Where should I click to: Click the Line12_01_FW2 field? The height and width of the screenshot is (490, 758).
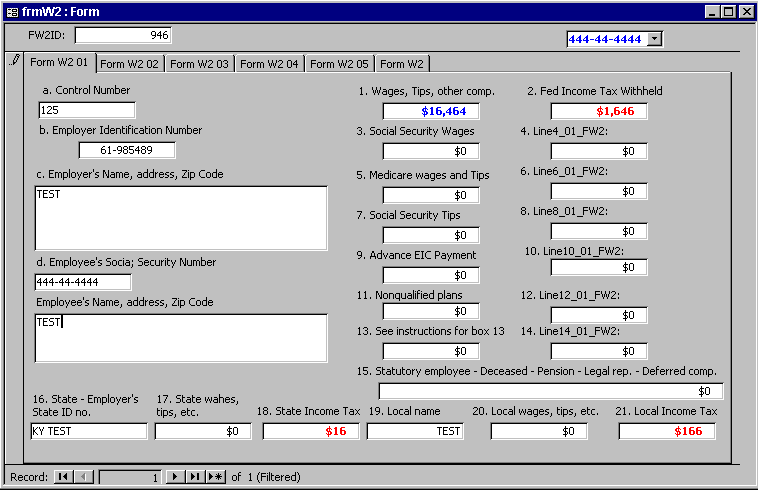point(599,315)
